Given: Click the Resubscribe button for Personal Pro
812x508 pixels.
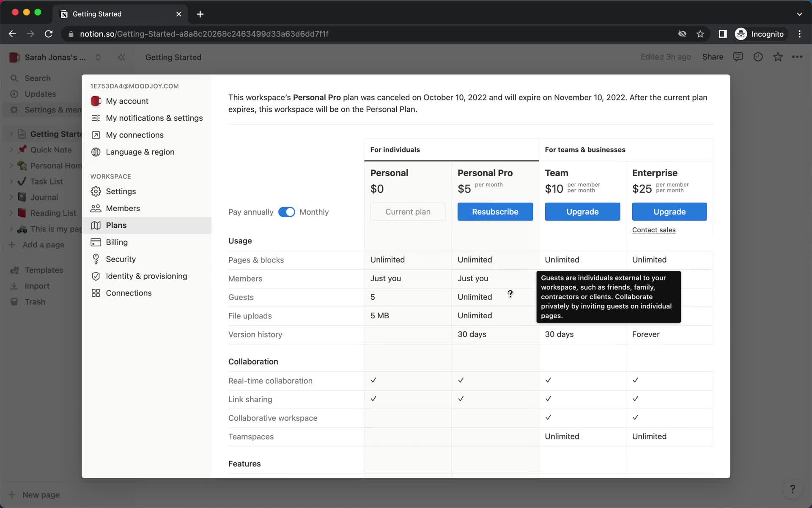Looking at the screenshot, I should pyautogui.click(x=495, y=212).
